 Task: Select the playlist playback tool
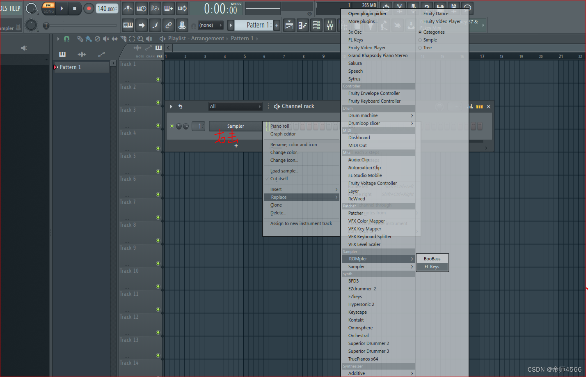149,39
